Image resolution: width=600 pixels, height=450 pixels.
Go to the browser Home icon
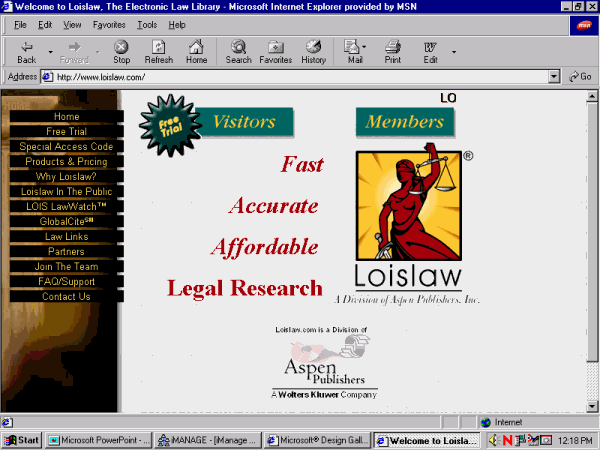(x=196, y=51)
